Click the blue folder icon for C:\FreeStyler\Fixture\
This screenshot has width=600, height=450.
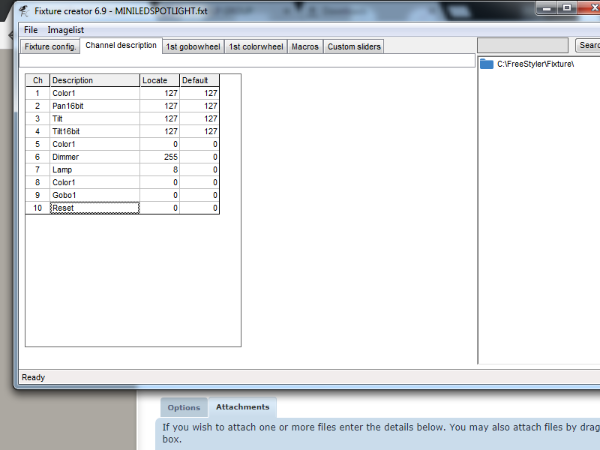coord(486,64)
